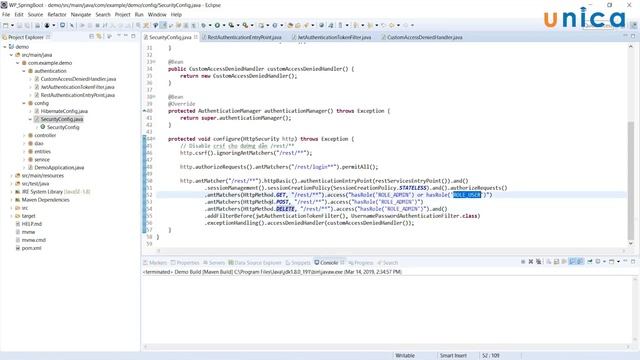Viewport: 640px width, 360px height.
Task: Select HELP.md in Project Explorer
Action: [29, 224]
